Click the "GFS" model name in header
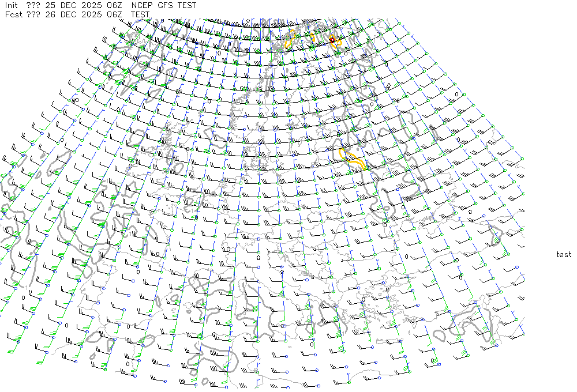The image size is (577, 392). click(166, 5)
